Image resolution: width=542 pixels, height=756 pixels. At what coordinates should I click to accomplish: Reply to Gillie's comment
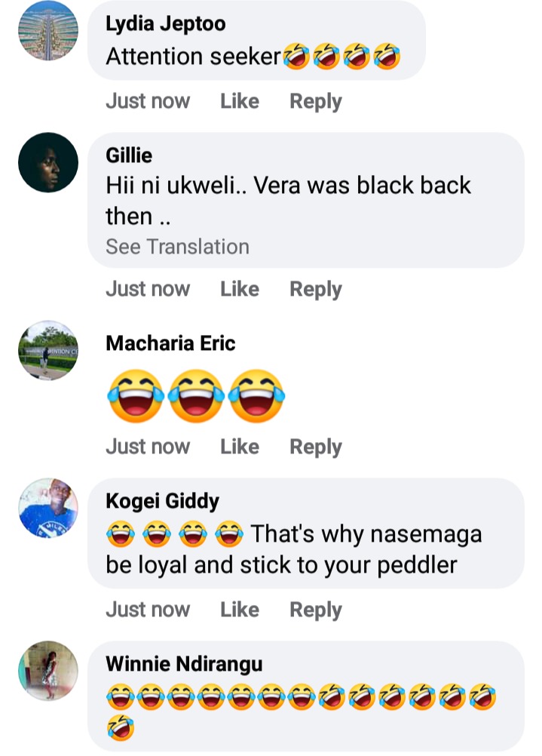tap(316, 290)
